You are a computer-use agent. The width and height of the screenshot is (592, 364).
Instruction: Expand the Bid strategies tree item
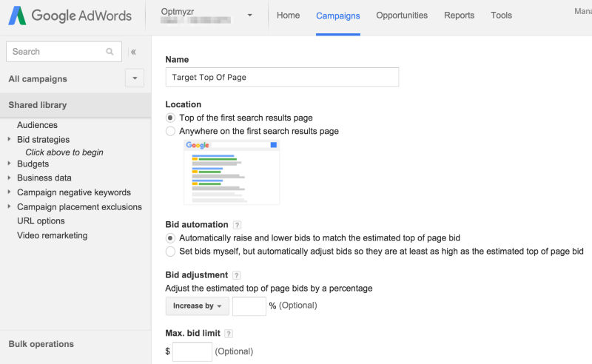point(9,139)
